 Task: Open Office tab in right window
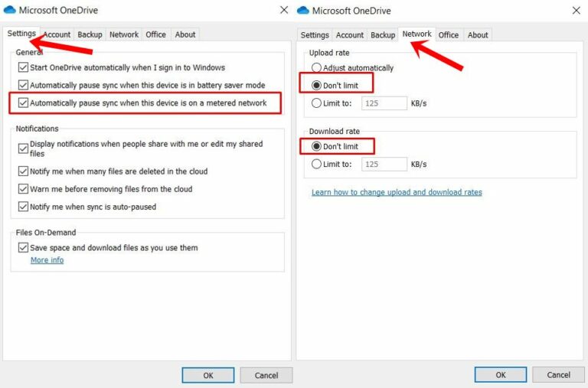click(449, 35)
